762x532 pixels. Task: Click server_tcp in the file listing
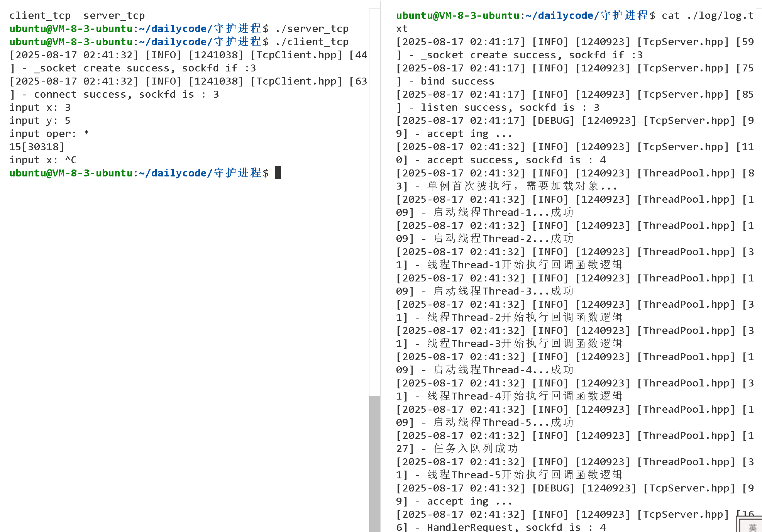click(x=114, y=15)
